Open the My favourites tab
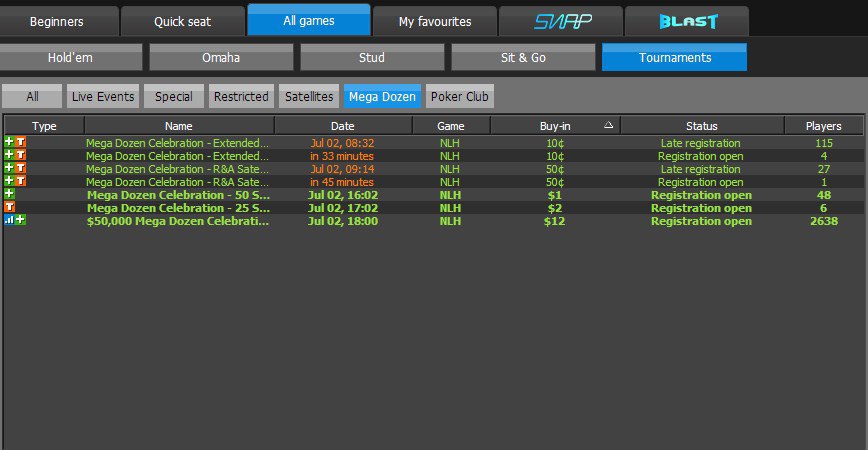 [x=435, y=21]
